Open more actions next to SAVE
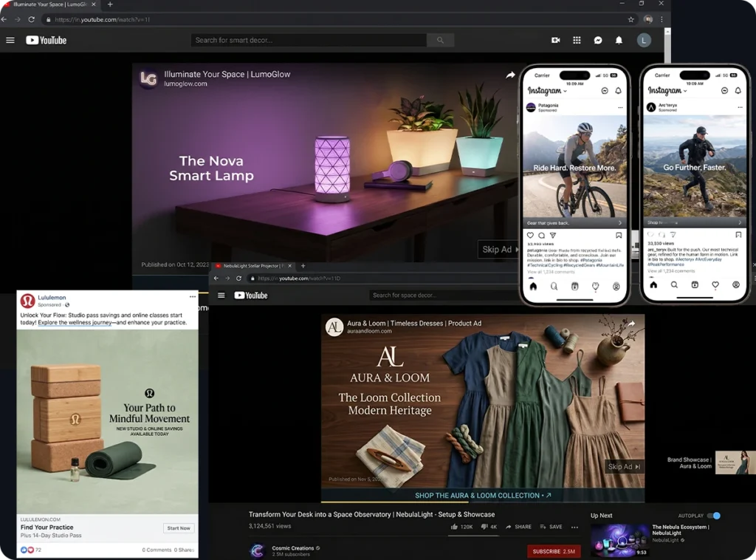This screenshot has width=756, height=560. pyautogui.click(x=574, y=527)
